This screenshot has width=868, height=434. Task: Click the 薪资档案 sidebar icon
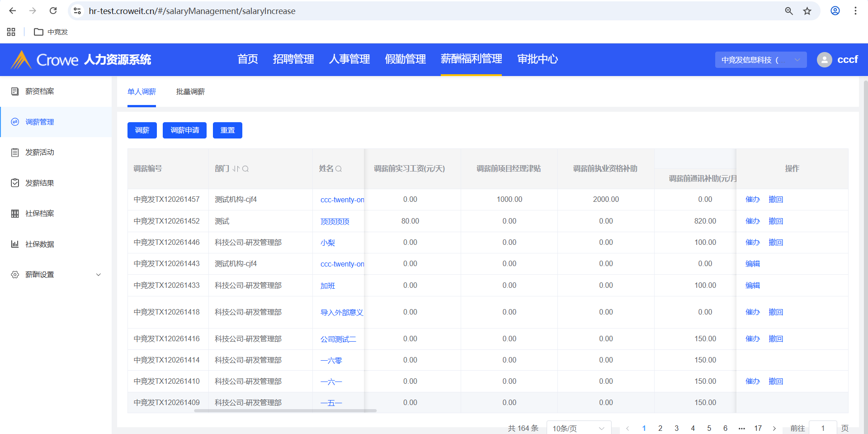point(15,91)
